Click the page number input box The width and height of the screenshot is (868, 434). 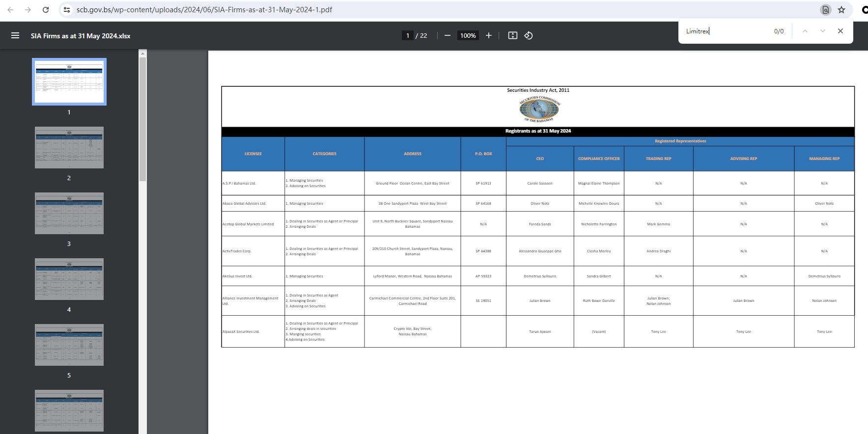coord(407,35)
